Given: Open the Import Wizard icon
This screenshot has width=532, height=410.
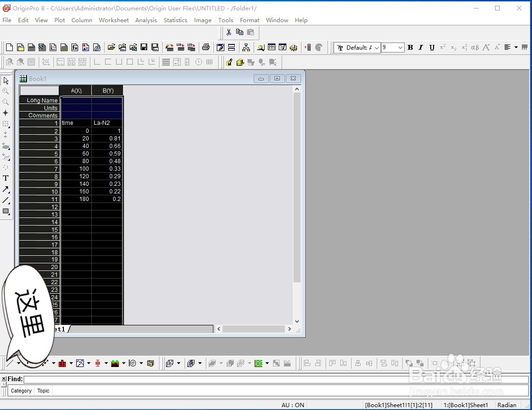Looking at the screenshot, I should [169, 47].
